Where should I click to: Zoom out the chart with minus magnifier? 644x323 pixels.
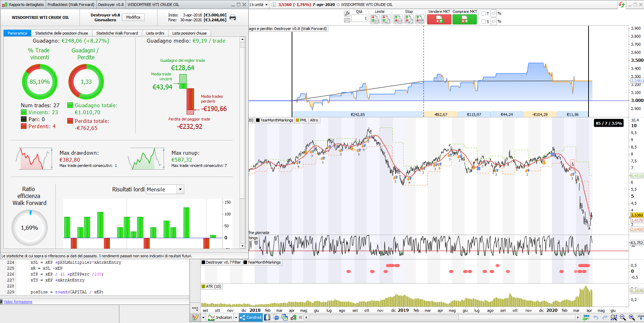coord(623,317)
